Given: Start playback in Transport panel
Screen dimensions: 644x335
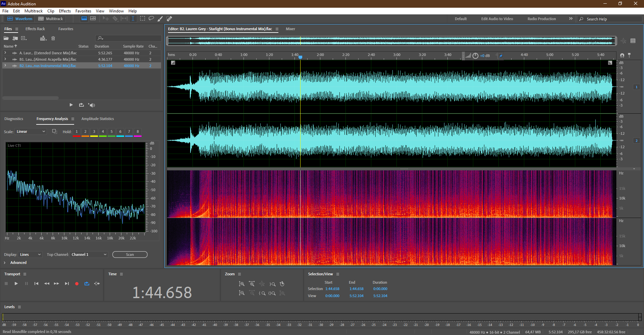Looking at the screenshot, I should 16,284.
